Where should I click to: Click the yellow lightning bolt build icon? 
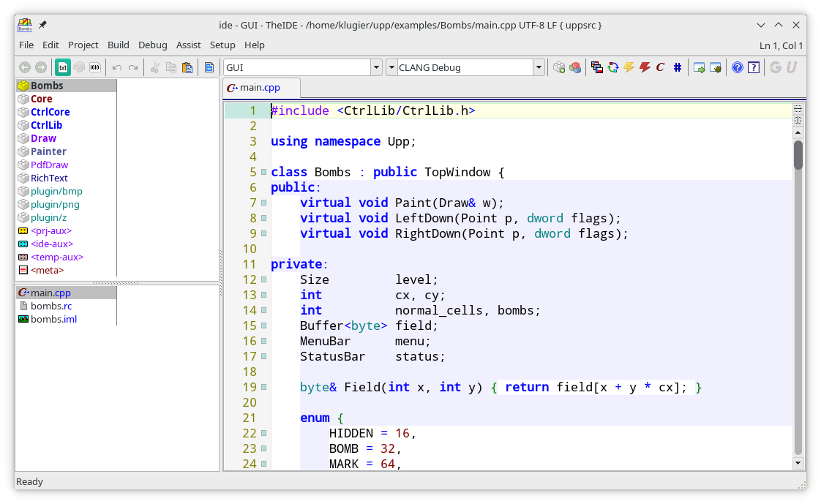[x=629, y=68]
